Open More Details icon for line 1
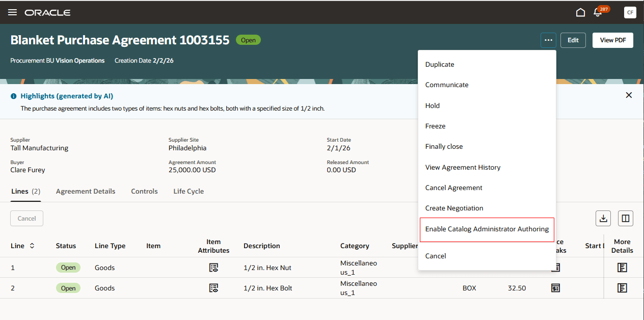The height and width of the screenshot is (320, 644). [622, 267]
